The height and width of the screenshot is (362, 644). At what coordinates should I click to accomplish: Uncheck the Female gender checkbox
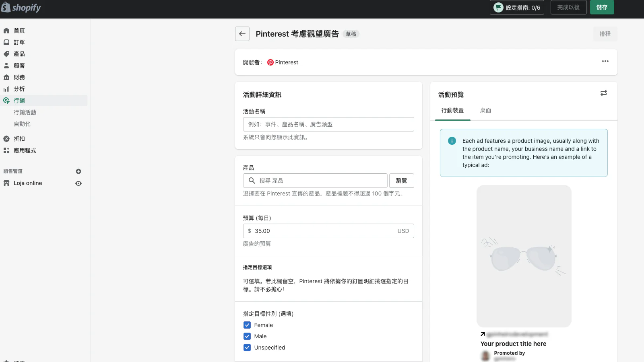[247, 325]
